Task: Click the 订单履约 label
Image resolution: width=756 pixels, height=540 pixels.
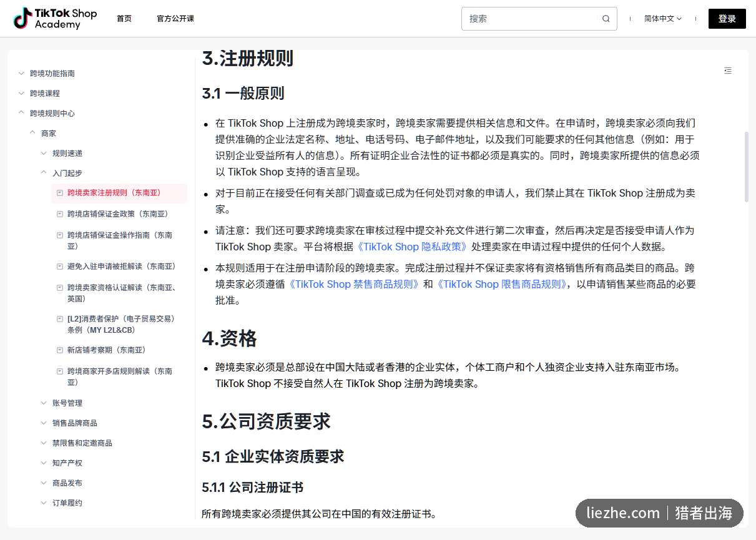Action: 67,503
